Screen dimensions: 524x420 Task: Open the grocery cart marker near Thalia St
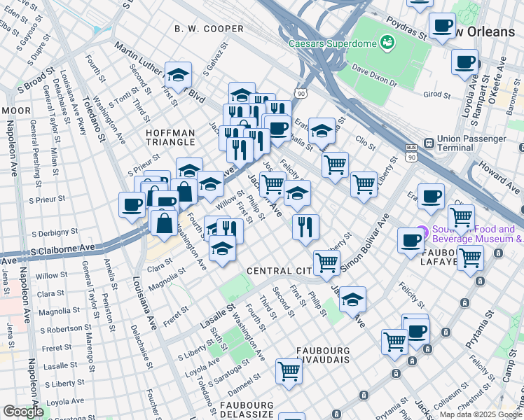point(336,165)
